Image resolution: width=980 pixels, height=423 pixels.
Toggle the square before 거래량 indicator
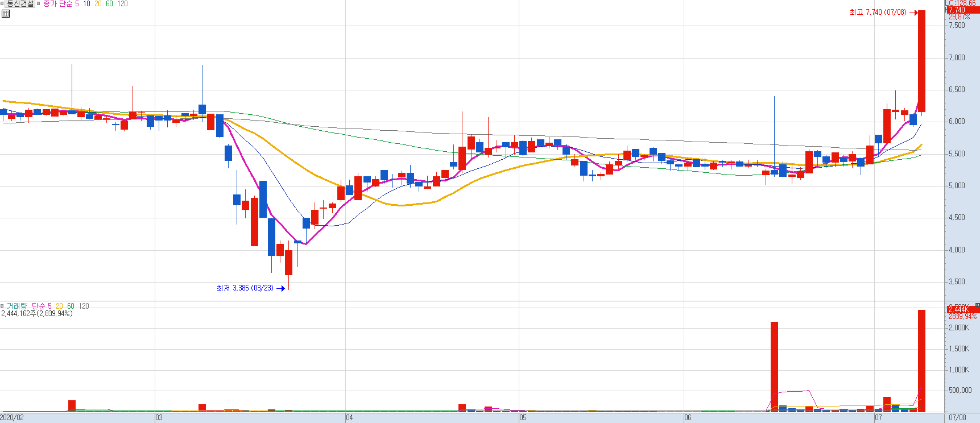click(x=2, y=306)
